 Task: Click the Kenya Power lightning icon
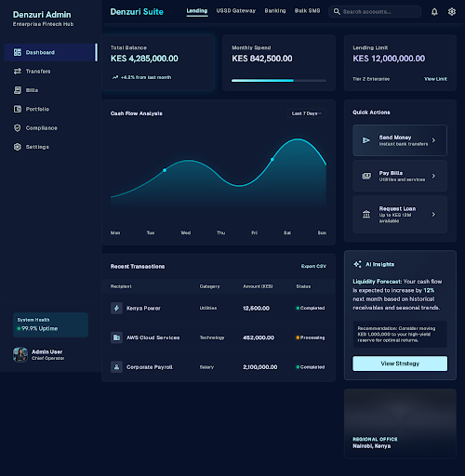click(116, 308)
